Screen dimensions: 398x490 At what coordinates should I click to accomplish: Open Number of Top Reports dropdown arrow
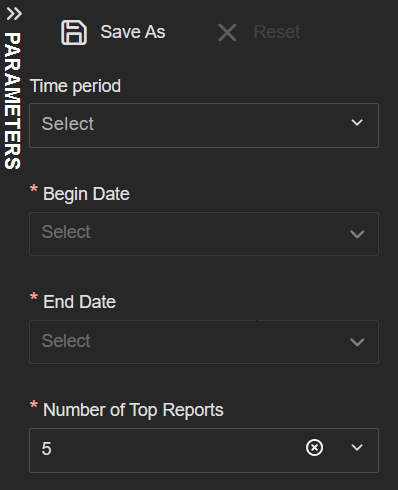[357, 447]
